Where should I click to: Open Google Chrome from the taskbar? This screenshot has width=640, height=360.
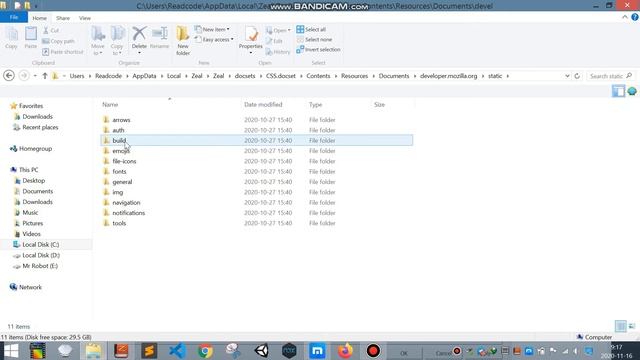pyautogui.click(x=205, y=351)
